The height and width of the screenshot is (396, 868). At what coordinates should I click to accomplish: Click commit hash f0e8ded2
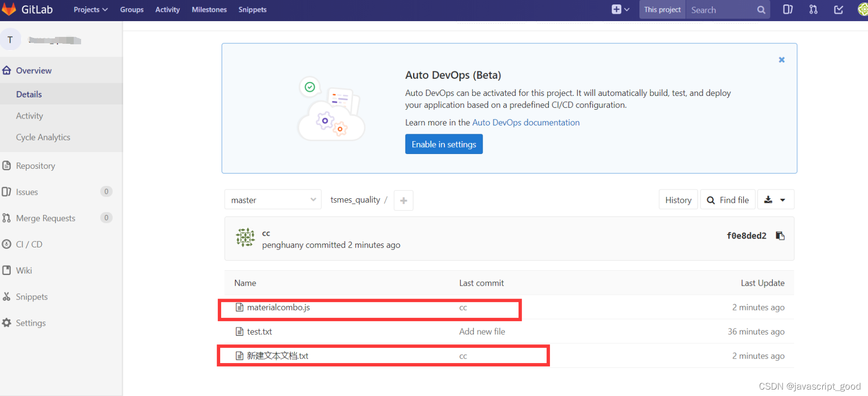tap(747, 236)
